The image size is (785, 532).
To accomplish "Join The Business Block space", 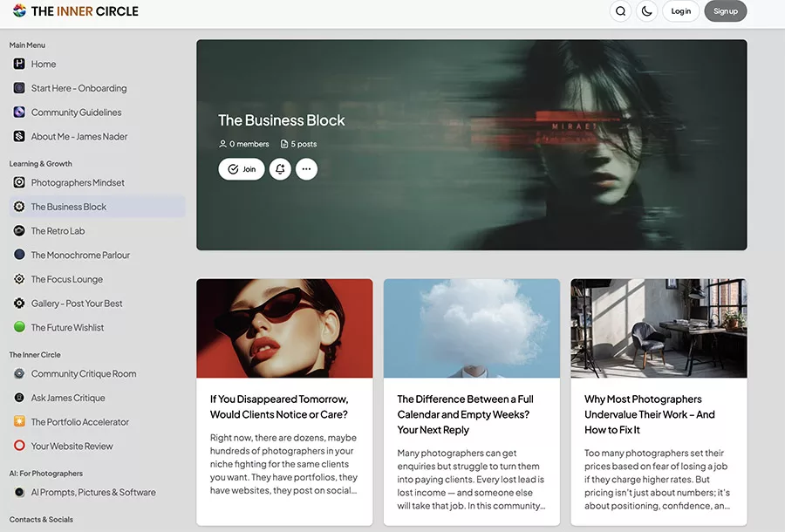I will tap(242, 169).
